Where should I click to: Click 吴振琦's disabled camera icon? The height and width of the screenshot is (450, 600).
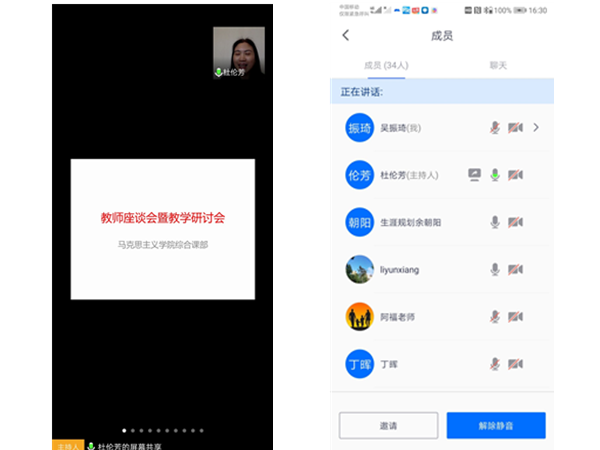pos(515,128)
